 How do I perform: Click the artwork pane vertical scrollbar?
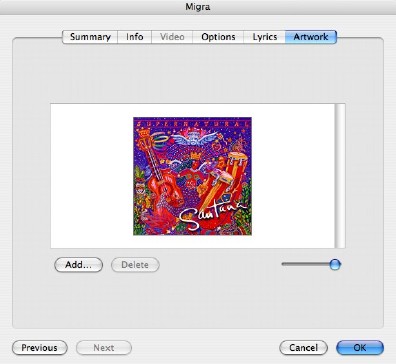340,176
